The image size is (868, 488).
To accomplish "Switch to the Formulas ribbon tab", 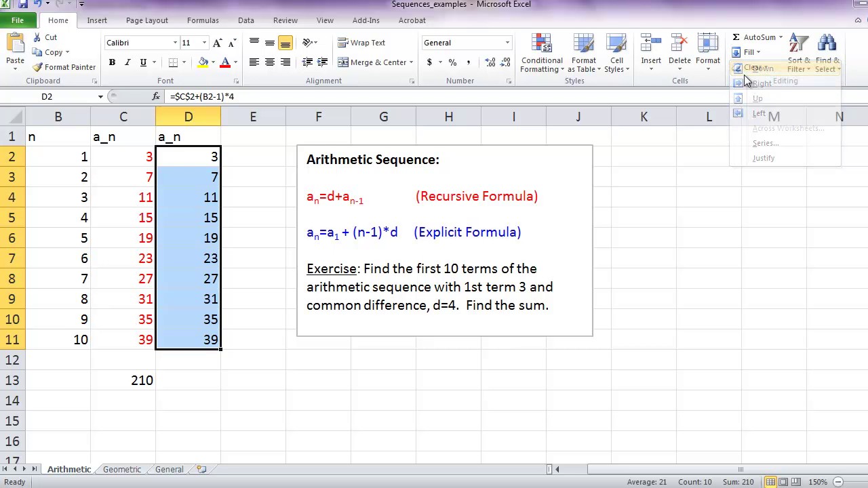I will (203, 20).
